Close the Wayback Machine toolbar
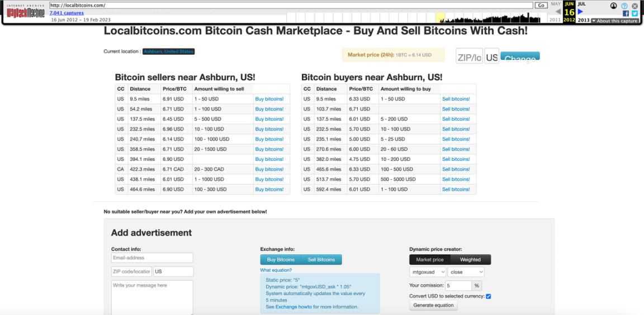The image size is (644, 315). coord(635,6)
